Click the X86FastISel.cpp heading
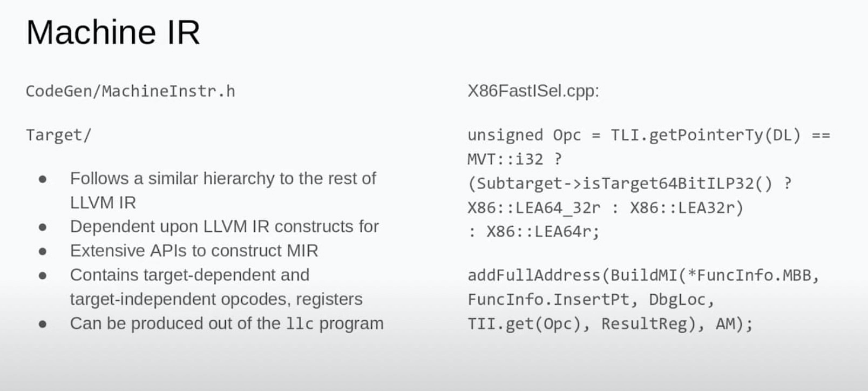Screen dimensions: 868x391 pos(533,91)
